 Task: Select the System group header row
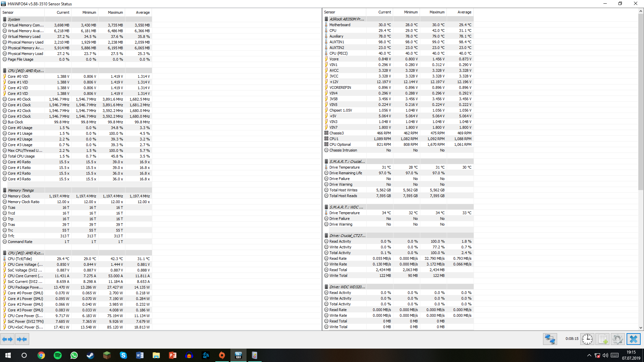coord(14,19)
